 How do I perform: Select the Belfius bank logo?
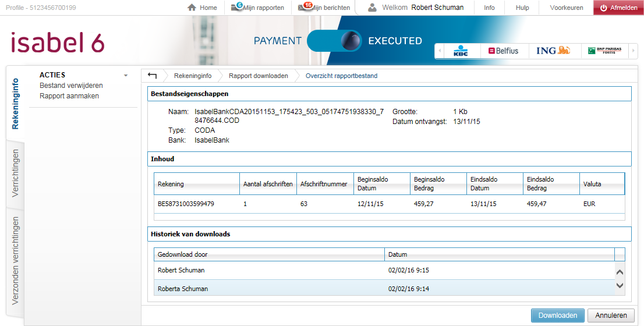pos(503,51)
